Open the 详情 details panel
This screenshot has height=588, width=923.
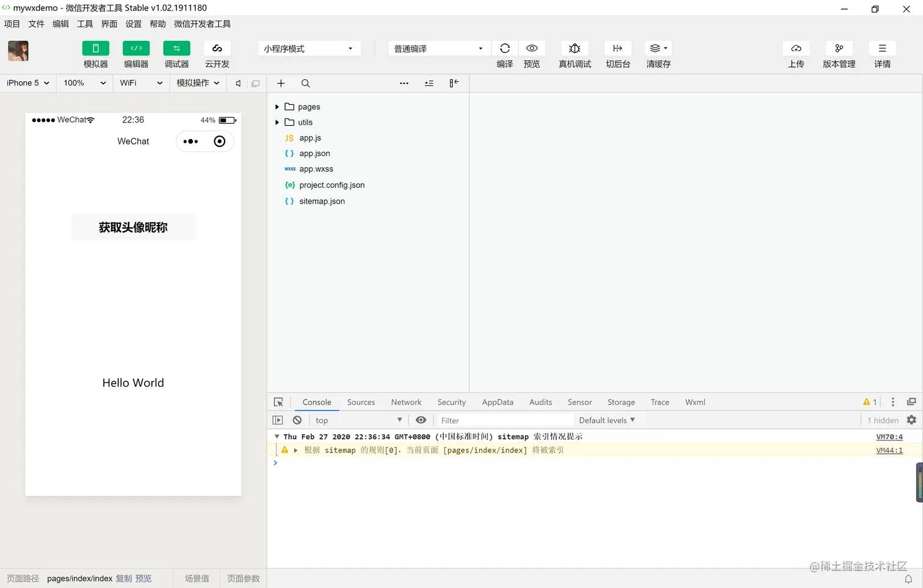click(882, 48)
